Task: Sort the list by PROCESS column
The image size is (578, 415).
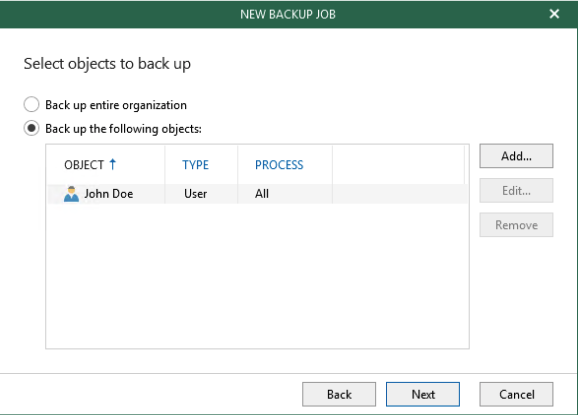Action: point(279,165)
